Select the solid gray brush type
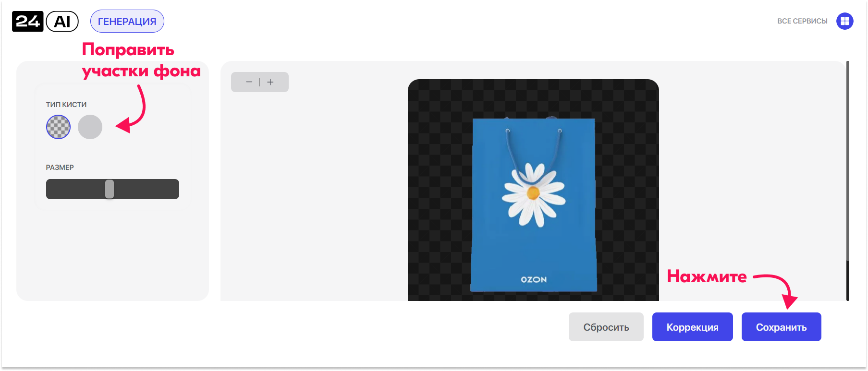This screenshot has width=868, height=371. click(90, 127)
